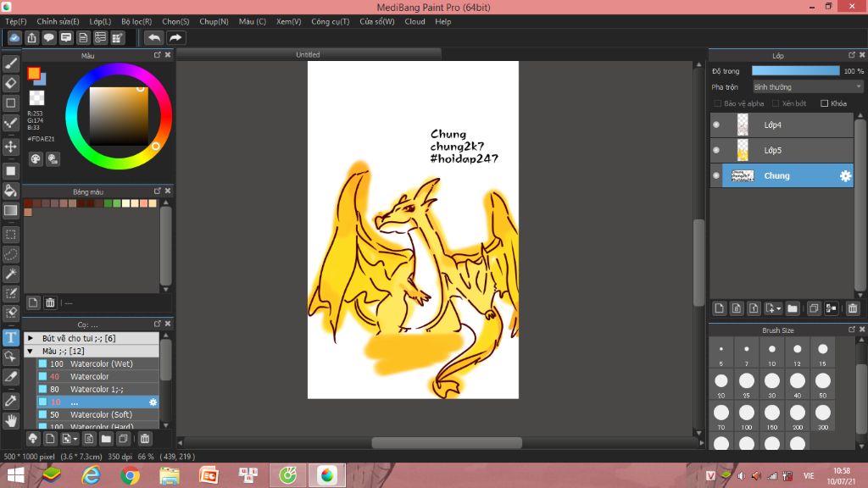This screenshot has width=868, height=488.
Task: Toggle Watercolor (Wet) brush color square
Action: click(42, 363)
